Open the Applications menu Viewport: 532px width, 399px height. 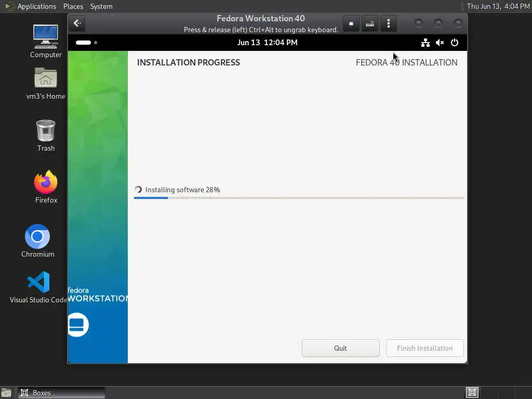[x=37, y=6]
